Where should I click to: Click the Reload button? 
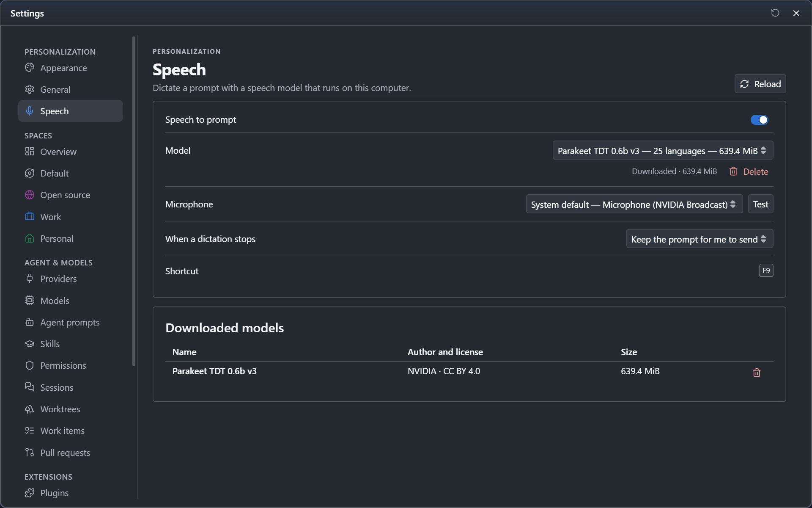[760, 84]
